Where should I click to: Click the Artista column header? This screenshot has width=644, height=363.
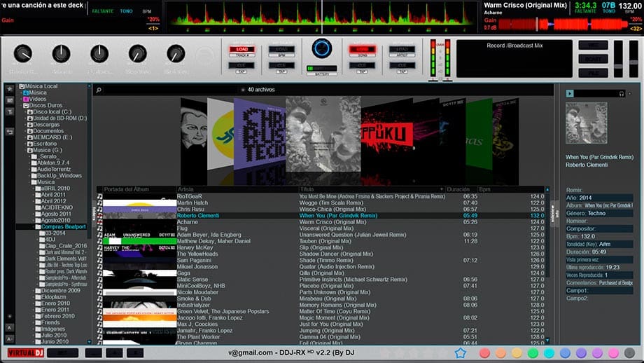point(237,189)
